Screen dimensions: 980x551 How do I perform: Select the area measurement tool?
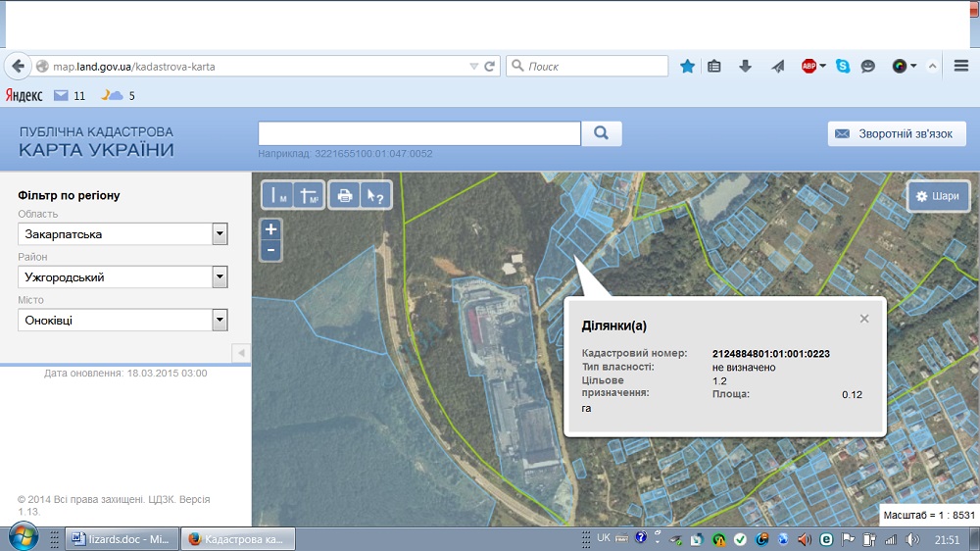pyautogui.click(x=310, y=195)
